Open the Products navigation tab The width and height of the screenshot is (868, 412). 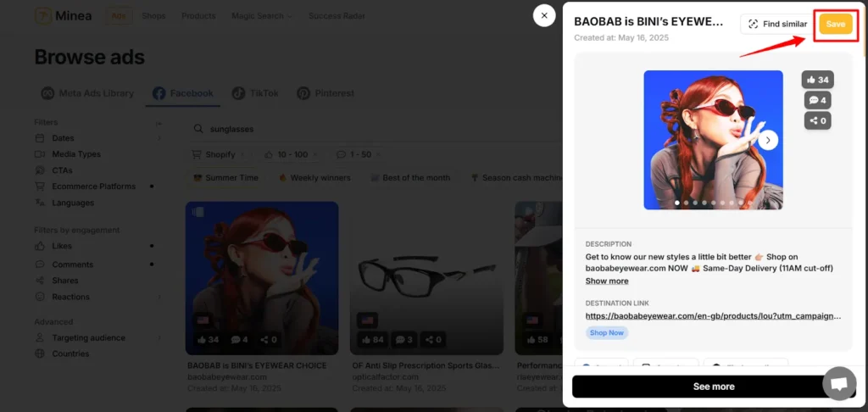coord(198,16)
